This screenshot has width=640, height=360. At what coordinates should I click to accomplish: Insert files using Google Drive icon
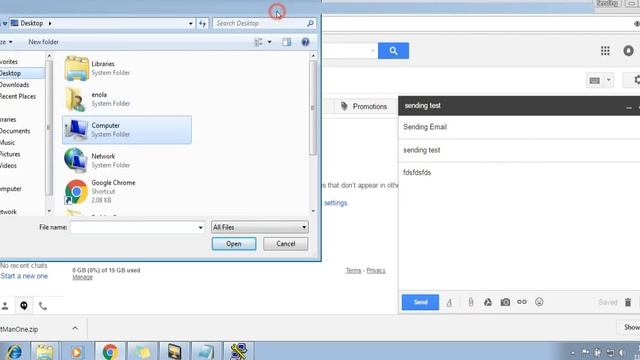coord(488,302)
